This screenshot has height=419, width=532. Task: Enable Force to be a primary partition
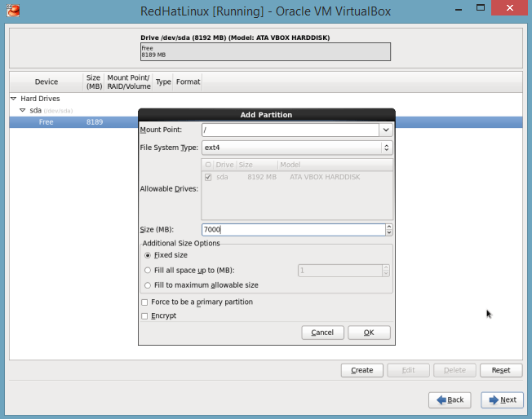(144, 302)
